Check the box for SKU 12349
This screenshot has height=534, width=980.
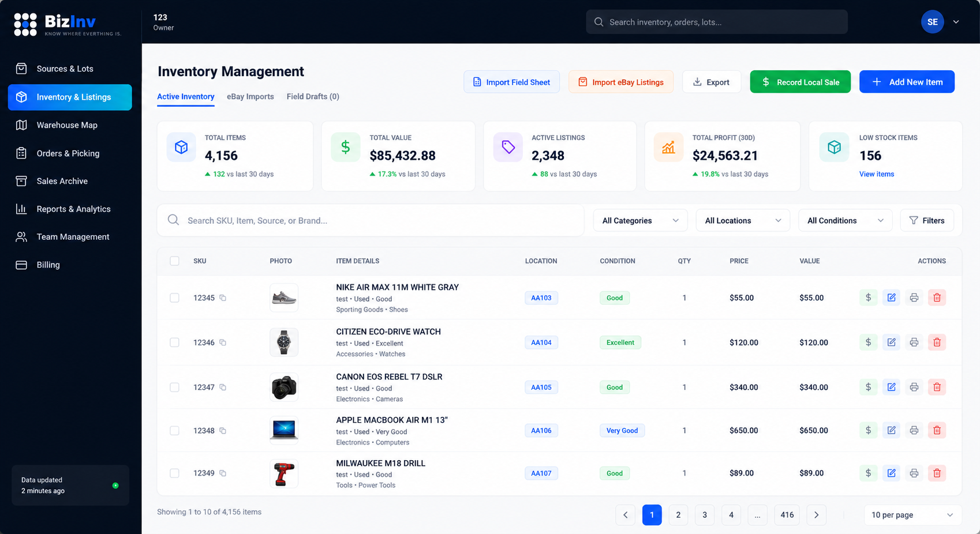point(174,473)
